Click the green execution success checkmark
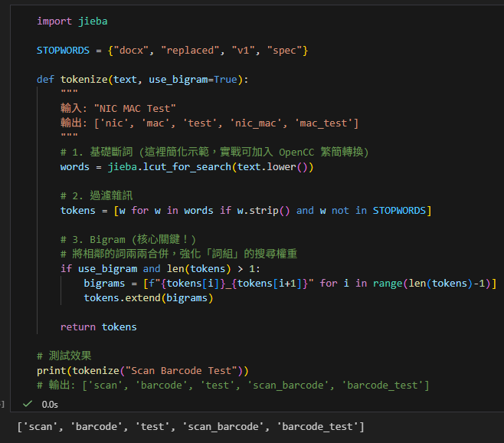This screenshot has width=504, height=443. (28, 403)
